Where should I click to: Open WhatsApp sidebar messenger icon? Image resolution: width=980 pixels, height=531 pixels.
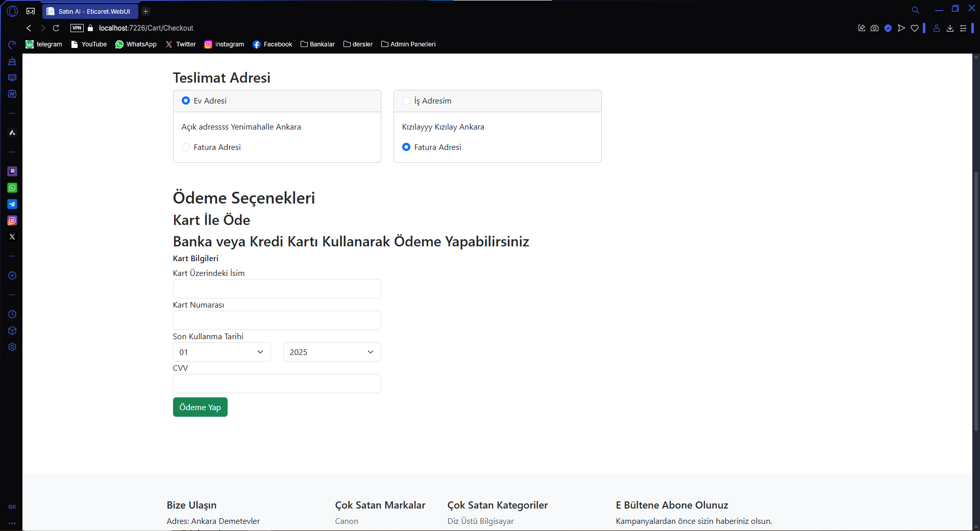(12, 188)
